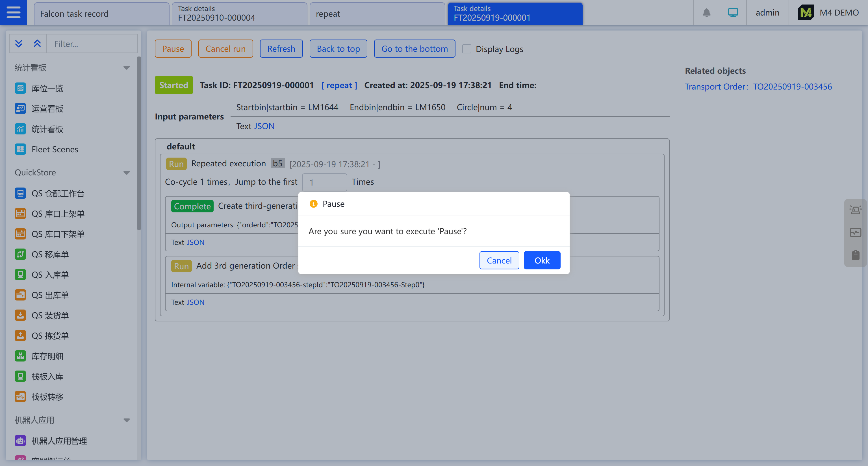Confirm pause with the Okk button
Viewport: 868px width, 466px height.
tap(541, 260)
